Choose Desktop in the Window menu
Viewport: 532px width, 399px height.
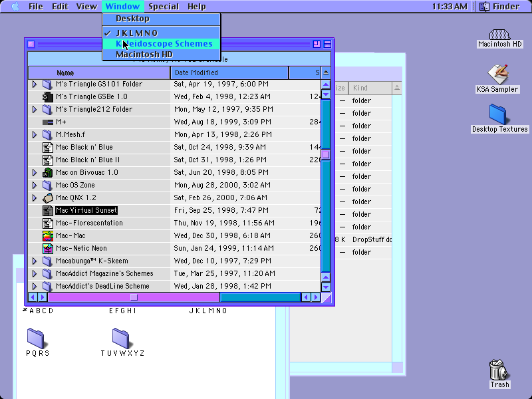[x=161, y=19]
